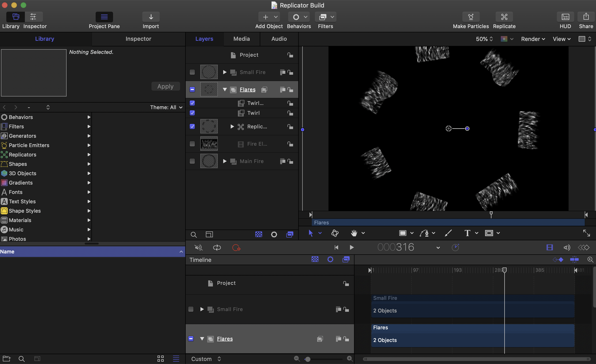Open the Add Object button
This screenshot has height=364, width=596.
pos(269,17)
